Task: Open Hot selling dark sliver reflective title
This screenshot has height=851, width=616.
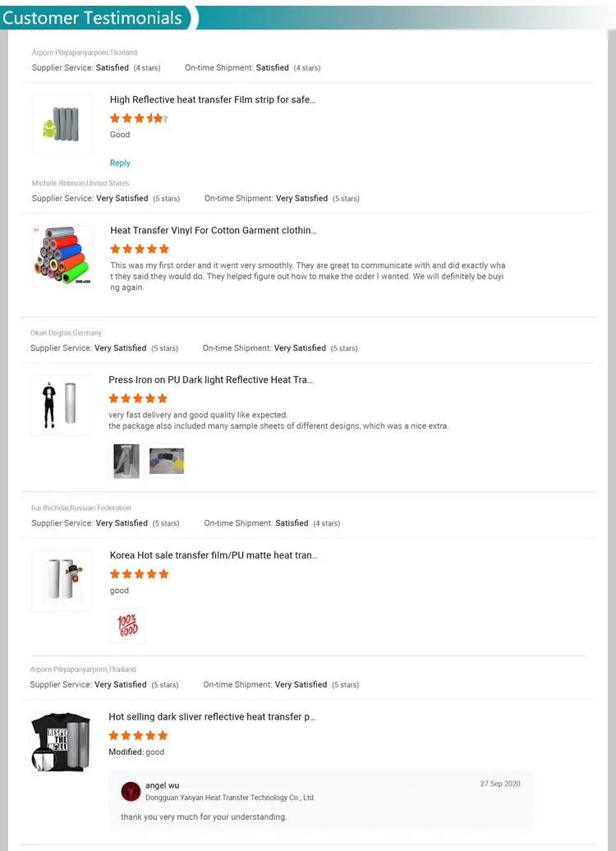Action: 212,716
